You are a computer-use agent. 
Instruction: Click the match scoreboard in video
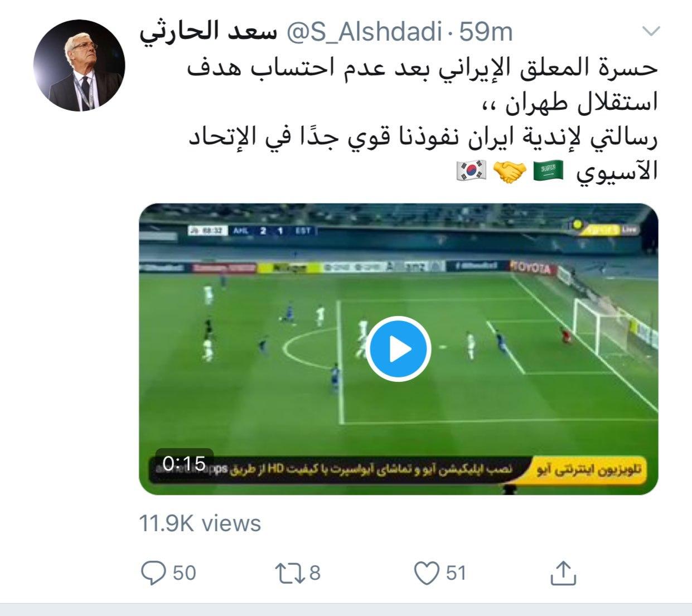coord(253,230)
